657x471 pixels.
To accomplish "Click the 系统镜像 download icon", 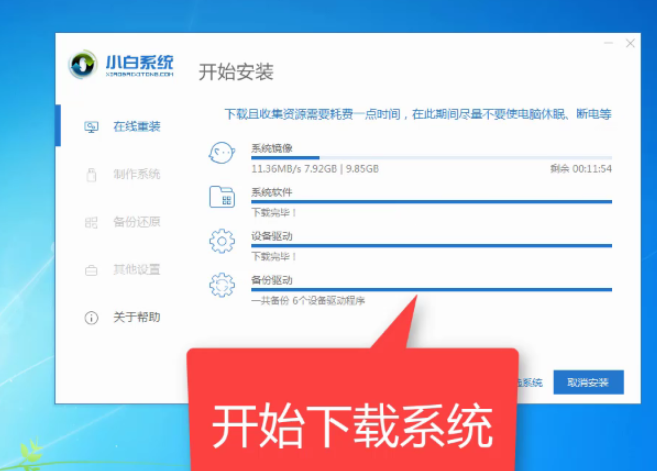I will pos(221,155).
